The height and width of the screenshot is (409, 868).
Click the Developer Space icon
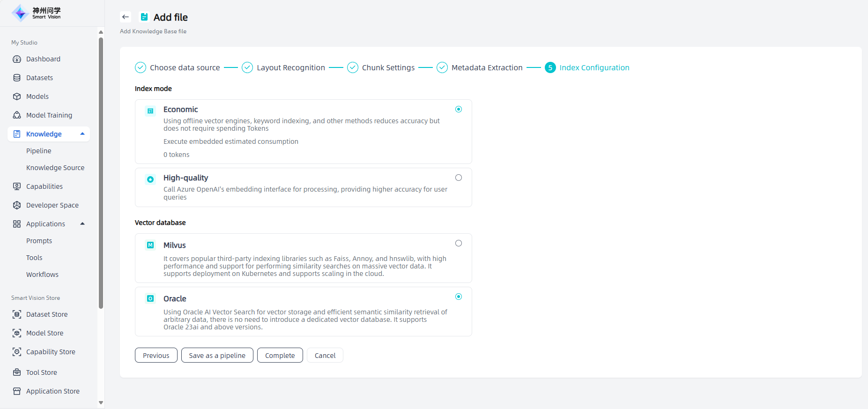coord(17,205)
